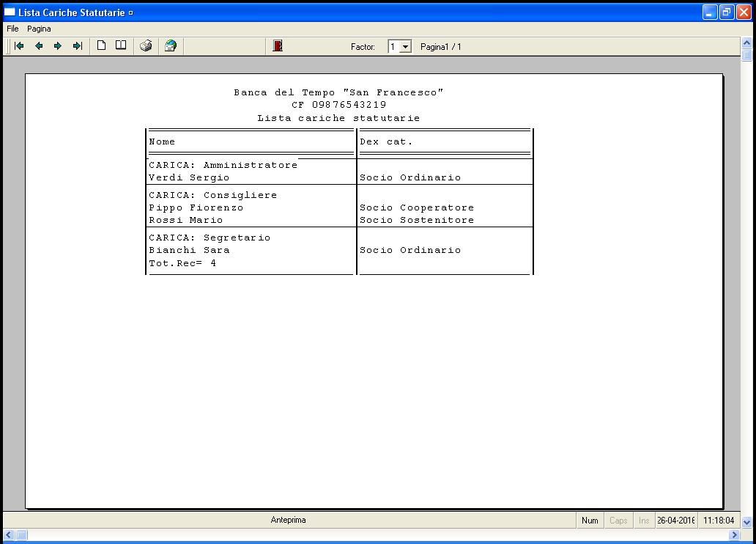Click the Pagina1 / 1 page indicator
Image resolution: width=756 pixels, height=544 pixels.
click(441, 47)
